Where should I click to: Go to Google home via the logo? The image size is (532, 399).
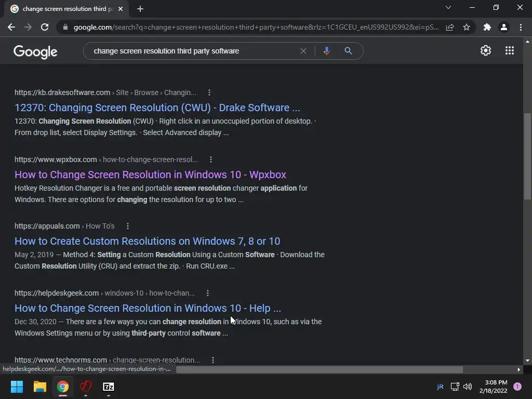pyautogui.click(x=35, y=51)
